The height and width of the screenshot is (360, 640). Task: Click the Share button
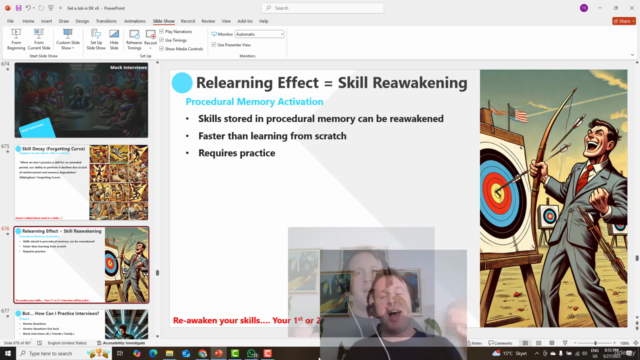[624, 21]
